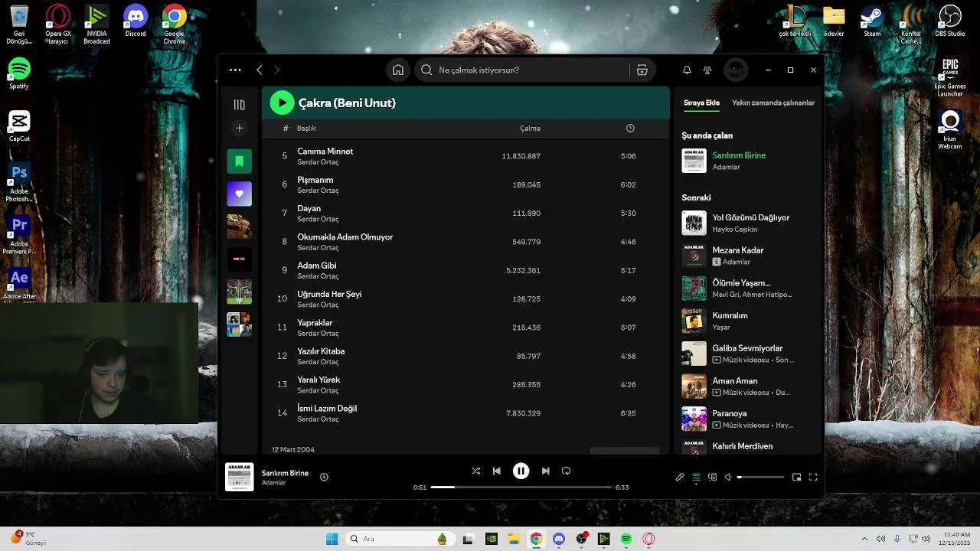Viewport: 980px width, 551px height.
Task: Open Adobe Photoshop desktop shortcut
Action: point(19,182)
